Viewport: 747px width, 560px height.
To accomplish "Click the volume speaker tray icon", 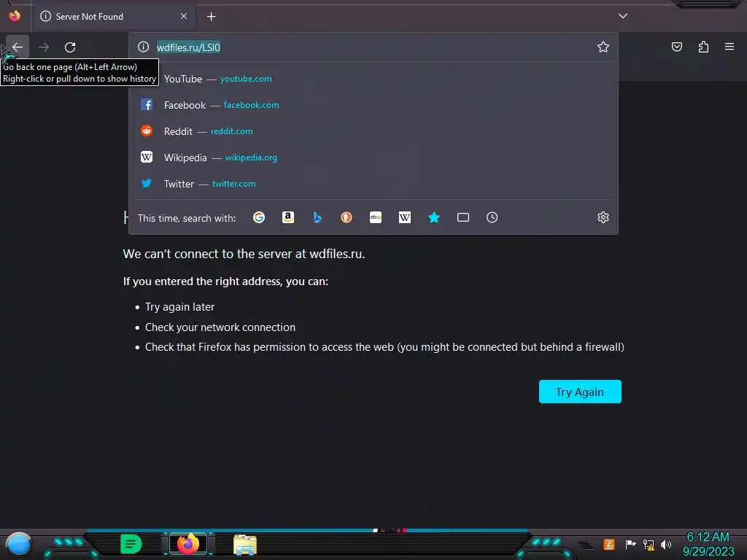I will (x=666, y=544).
